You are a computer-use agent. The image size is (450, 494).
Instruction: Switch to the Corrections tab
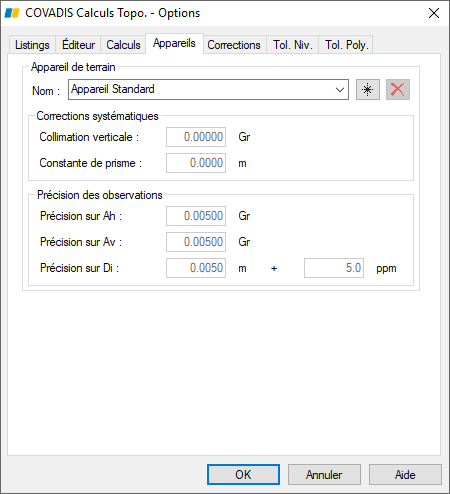234,45
